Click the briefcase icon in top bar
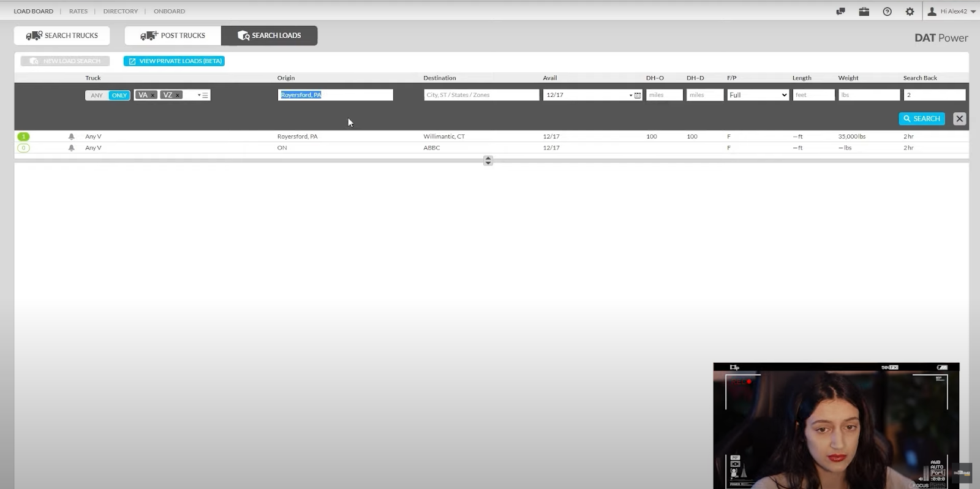 point(864,12)
